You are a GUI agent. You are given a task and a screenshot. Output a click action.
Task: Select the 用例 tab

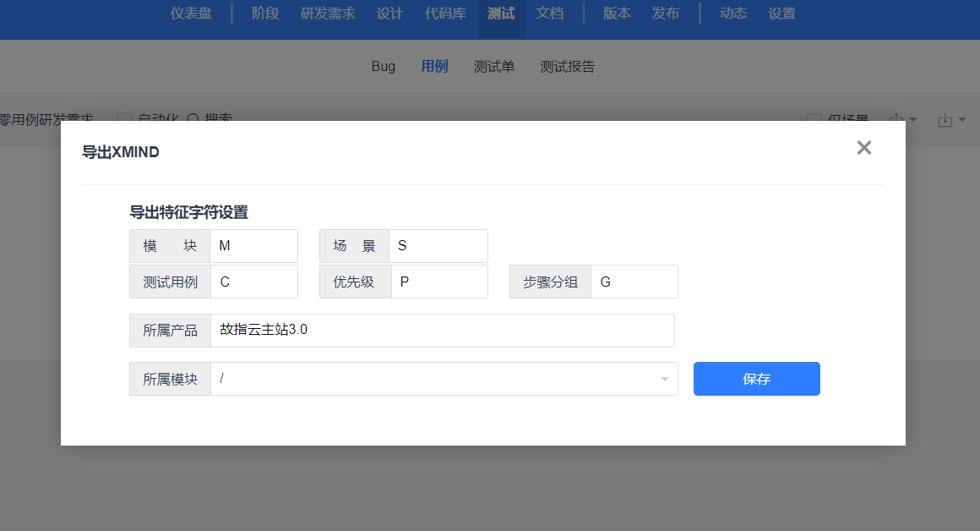coord(434,67)
